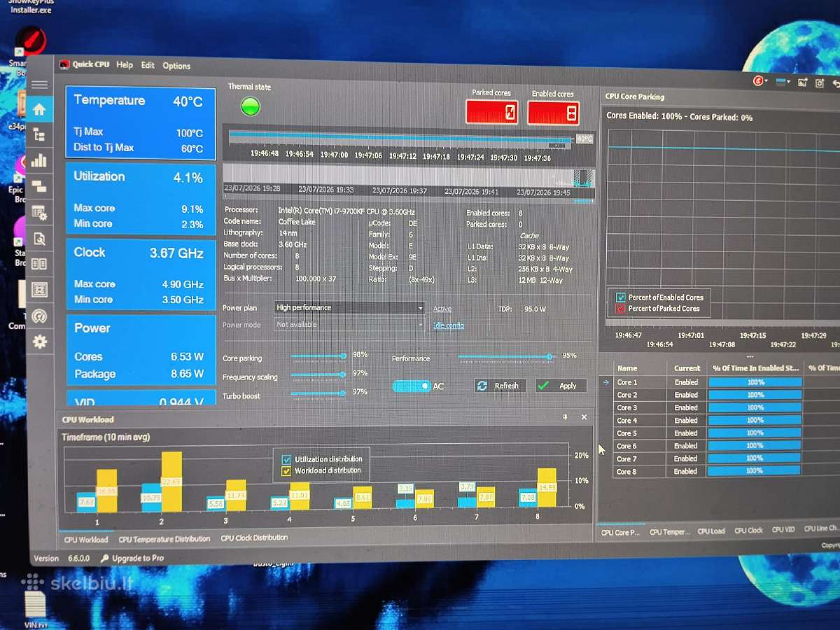The image size is (840, 630).
Task: Open the tree hierarchy sidebar icon
Action: point(39,135)
